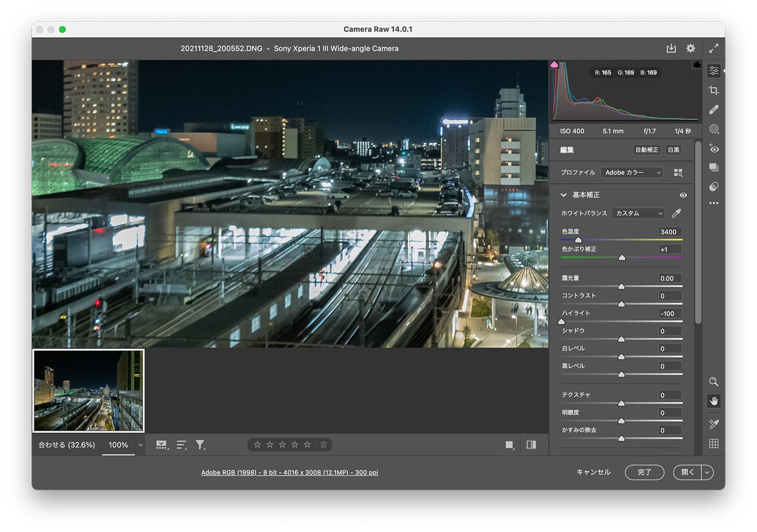Toggle the grid overlay icon

714,443
